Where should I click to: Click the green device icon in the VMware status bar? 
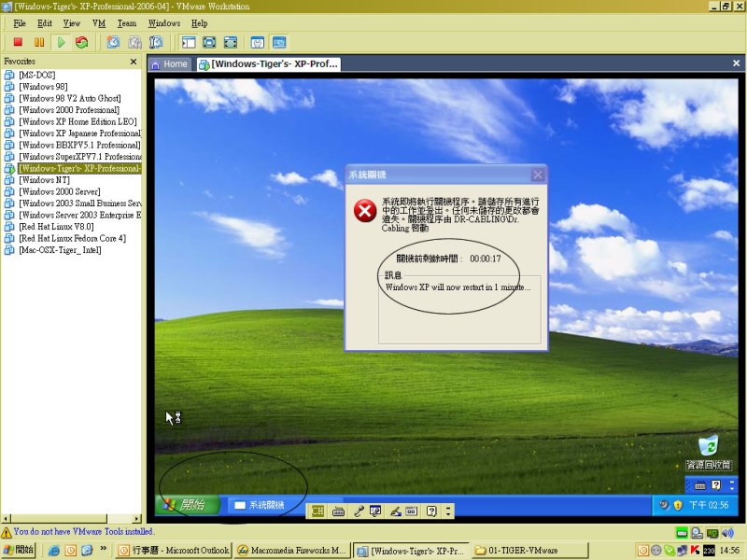[682, 533]
